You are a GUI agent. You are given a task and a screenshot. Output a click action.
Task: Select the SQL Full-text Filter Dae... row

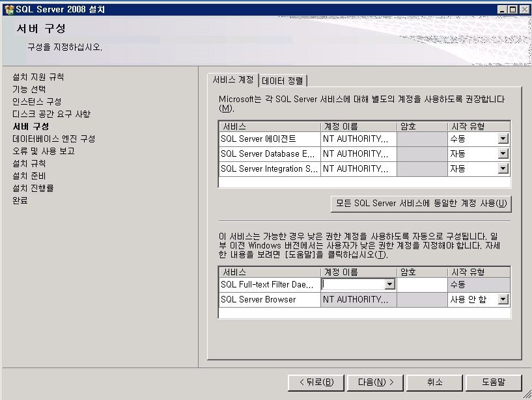(270, 284)
